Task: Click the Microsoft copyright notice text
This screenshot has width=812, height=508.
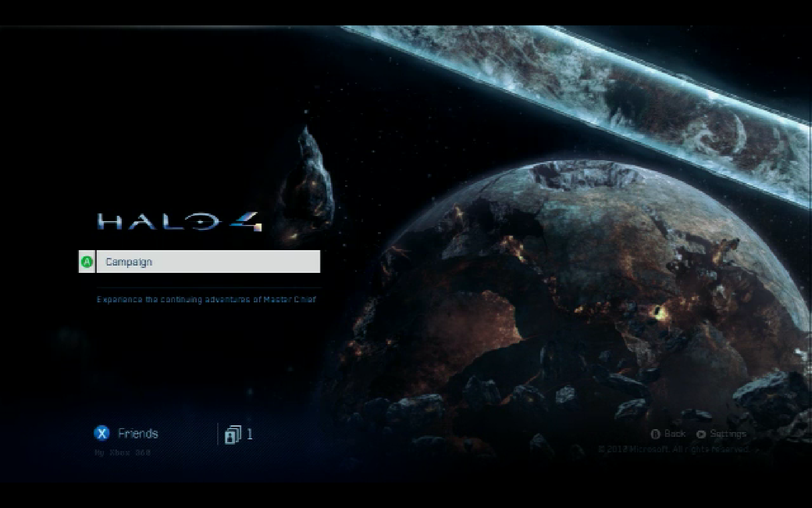Action: tap(673, 449)
